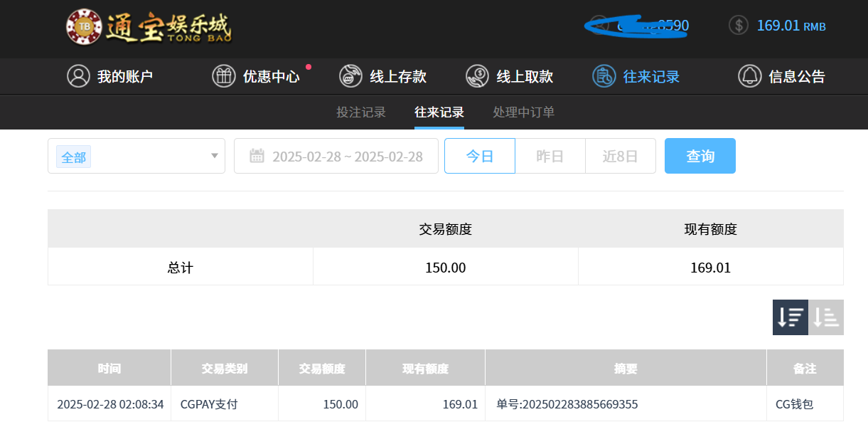Viewport: 868px width, 422px height.
Task: Click the online withdrawal icon
Action: pyautogui.click(x=477, y=76)
